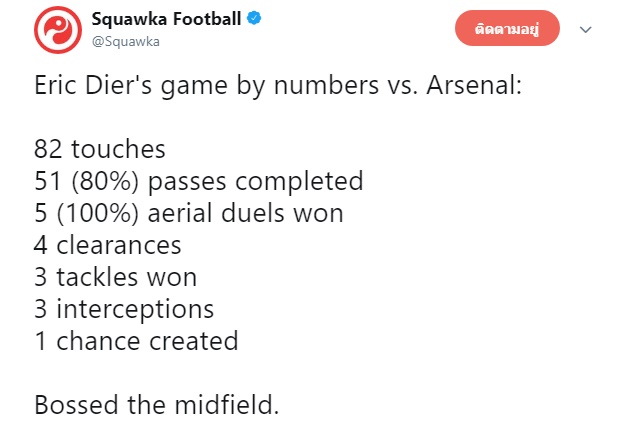Click the '1 chance created' line

pyautogui.click(x=136, y=341)
